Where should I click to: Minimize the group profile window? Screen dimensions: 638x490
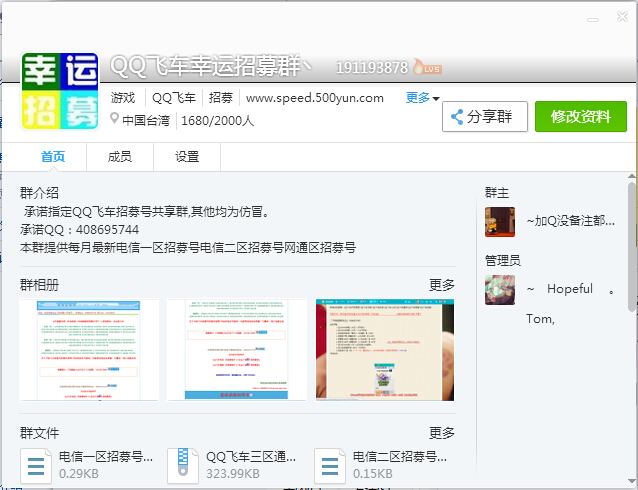tap(593, 19)
